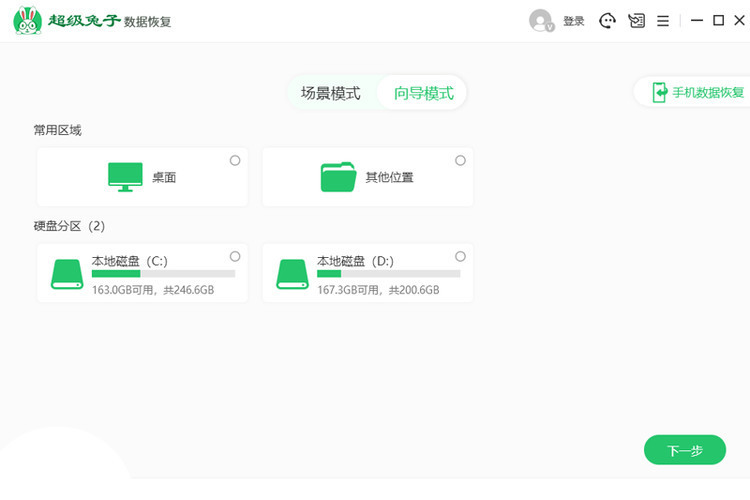The height and width of the screenshot is (500, 750).
Task: Click the phone recovery icon
Action: [660, 92]
